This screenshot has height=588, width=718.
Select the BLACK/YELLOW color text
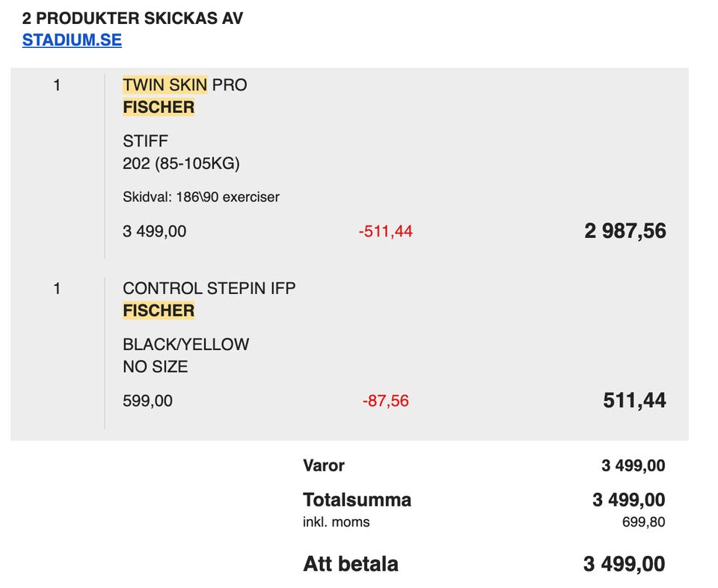tap(185, 344)
